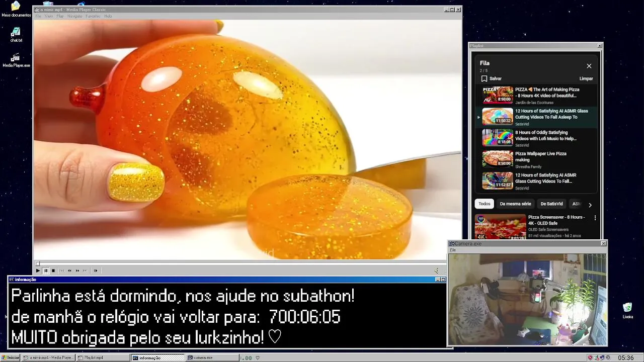This screenshot has height=362, width=644.
Task: Click channel name 'Jardin de las Escrituras'
Action: coord(534,103)
